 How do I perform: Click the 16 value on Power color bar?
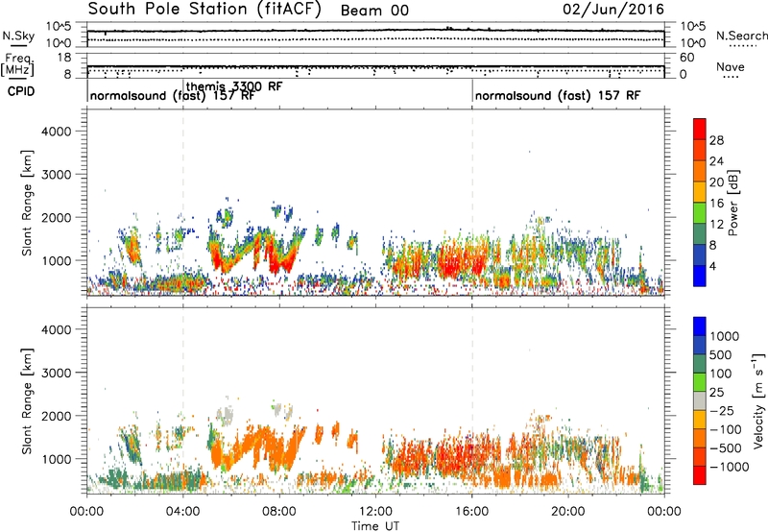[716, 204]
